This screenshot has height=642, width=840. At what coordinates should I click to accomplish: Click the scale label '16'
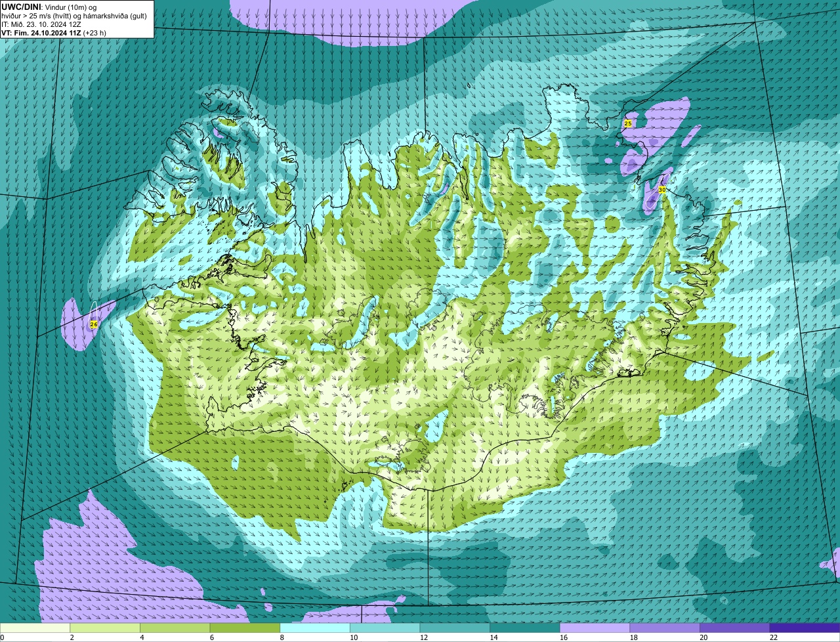(x=563, y=637)
